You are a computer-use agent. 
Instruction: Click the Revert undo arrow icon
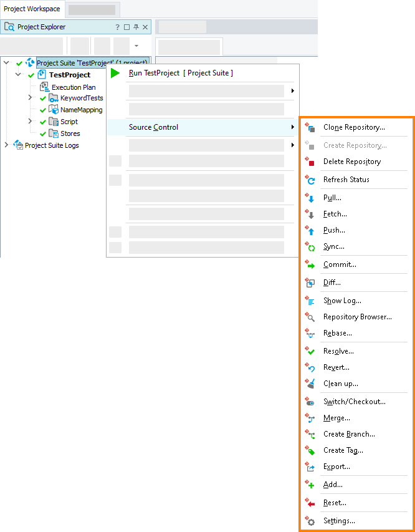pyautogui.click(x=310, y=367)
